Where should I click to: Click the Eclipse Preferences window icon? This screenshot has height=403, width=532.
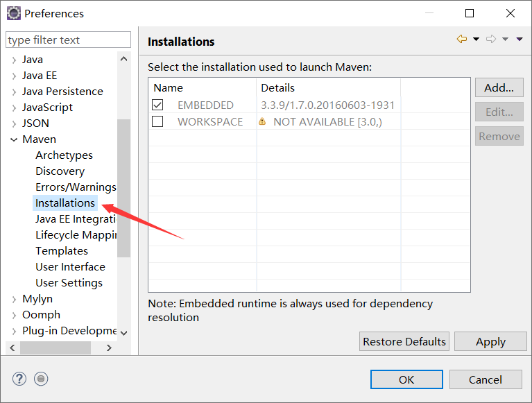pos(14,13)
